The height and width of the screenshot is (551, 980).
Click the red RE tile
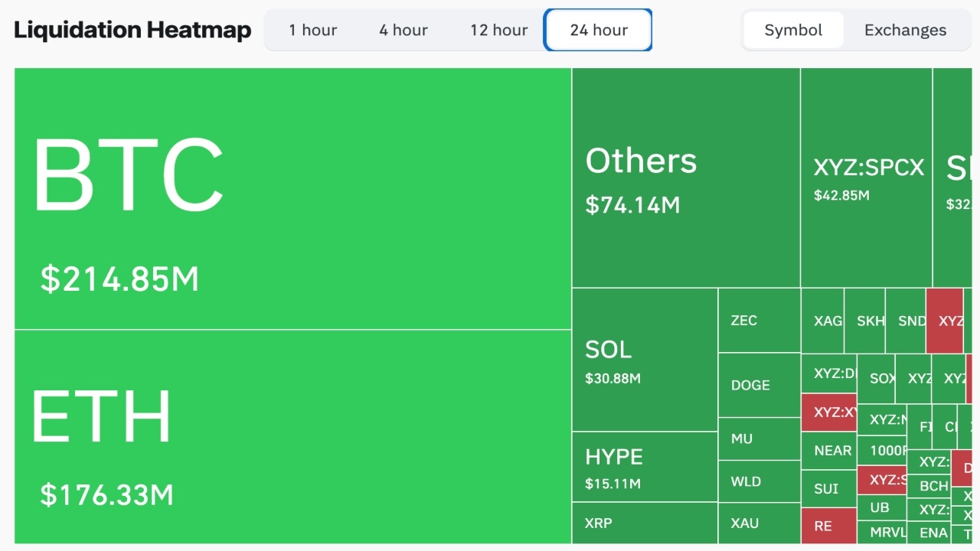829,526
